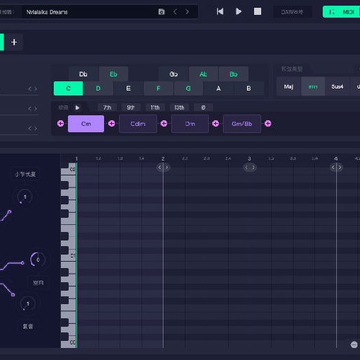Click the piano key labeled C0
Screen dimensions: 360x360
[69, 342]
